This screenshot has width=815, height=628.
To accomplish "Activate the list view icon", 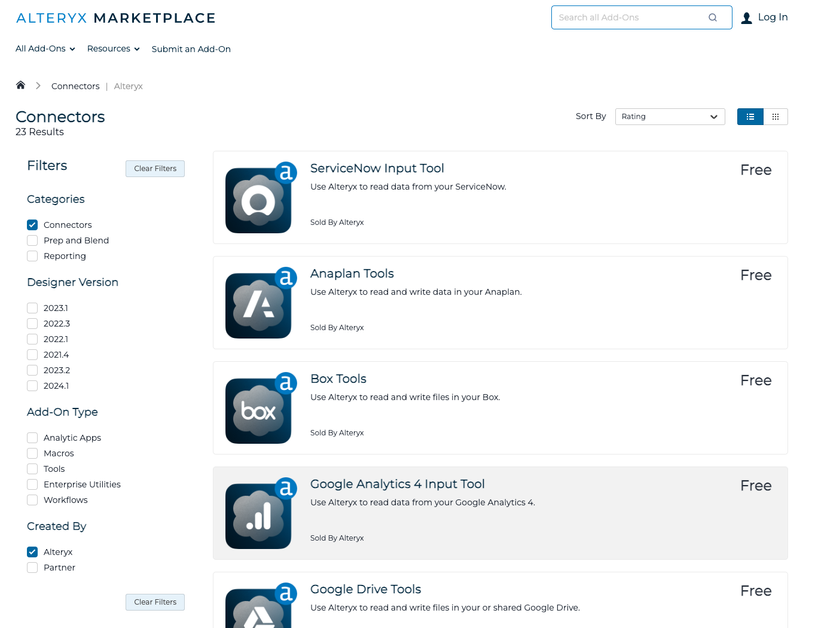I will pos(750,116).
